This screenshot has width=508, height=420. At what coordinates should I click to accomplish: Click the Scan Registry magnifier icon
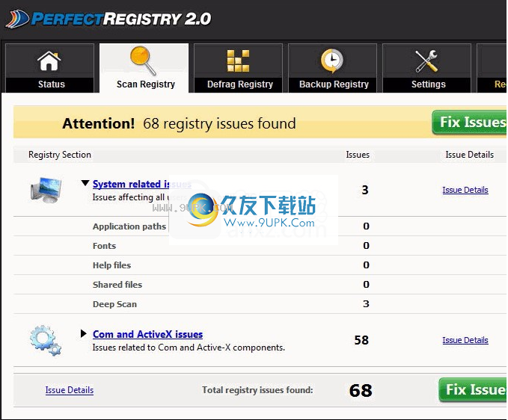point(143,61)
